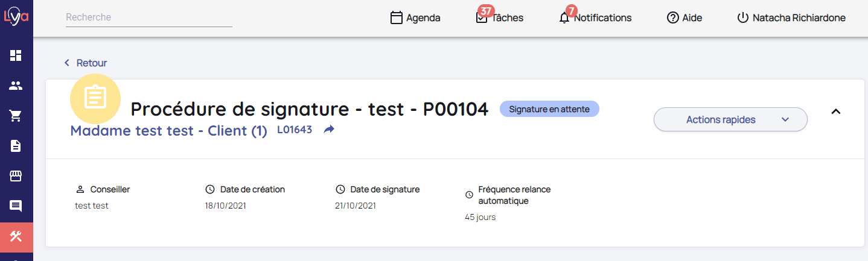The height and width of the screenshot is (261, 868).
Task: Open the Aide help menu
Action: 685,17
